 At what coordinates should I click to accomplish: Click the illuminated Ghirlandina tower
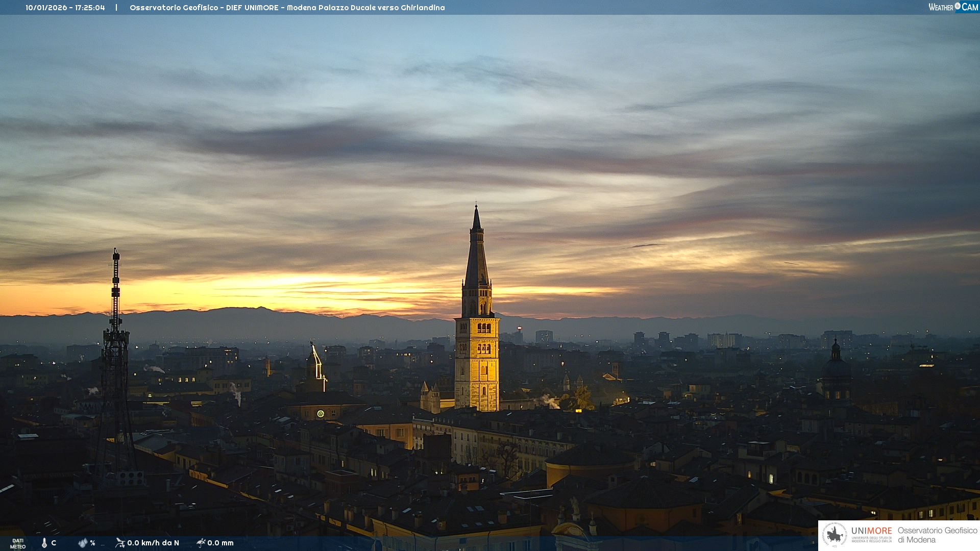coord(477,362)
